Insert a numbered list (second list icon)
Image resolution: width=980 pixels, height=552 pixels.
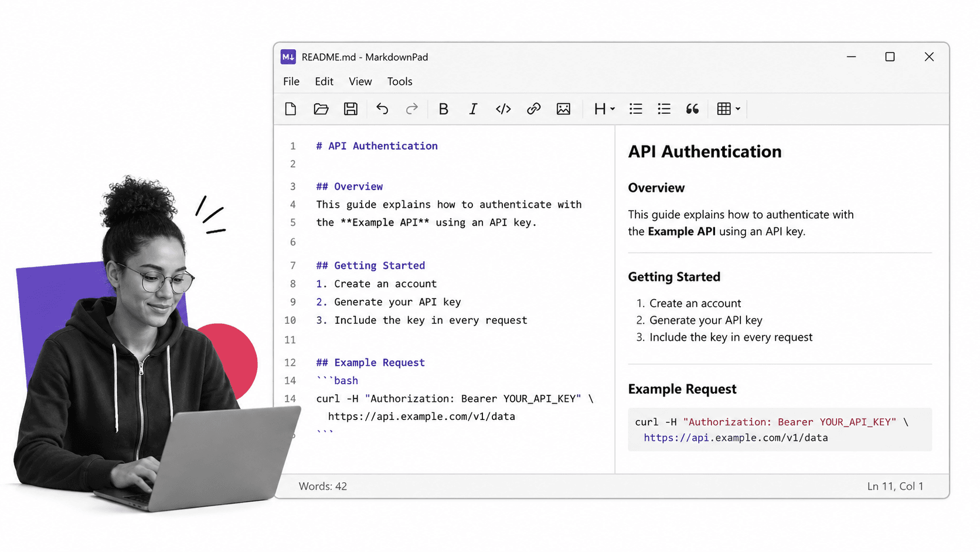664,109
